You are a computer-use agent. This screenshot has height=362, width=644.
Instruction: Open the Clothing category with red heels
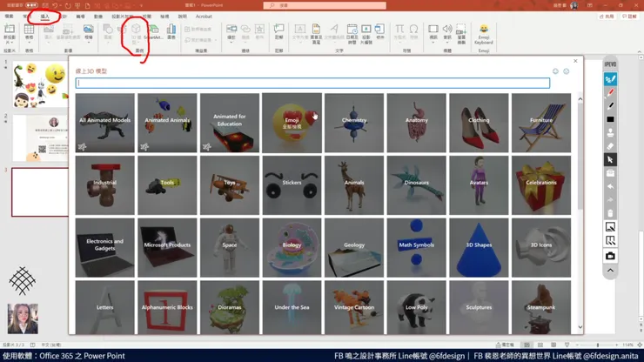point(479,123)
